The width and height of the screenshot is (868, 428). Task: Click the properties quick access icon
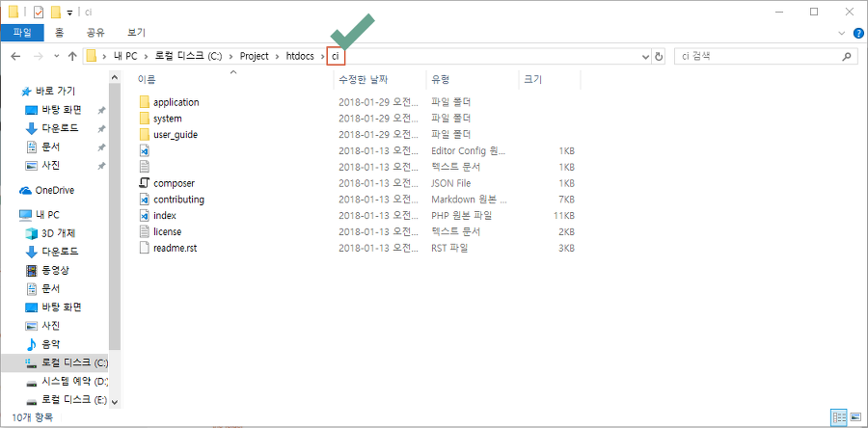click(x=39, y=12)
